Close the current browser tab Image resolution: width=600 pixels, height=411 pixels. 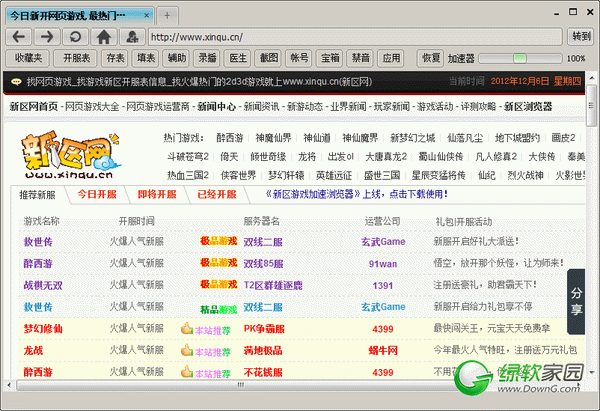click(x=147, y=15)
